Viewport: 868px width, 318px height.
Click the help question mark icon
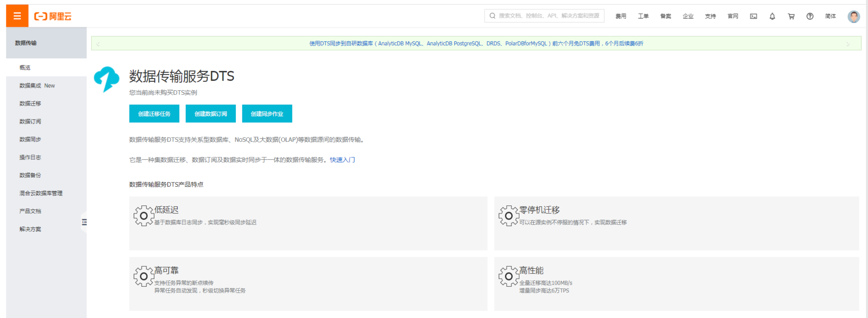pos(810,16)
